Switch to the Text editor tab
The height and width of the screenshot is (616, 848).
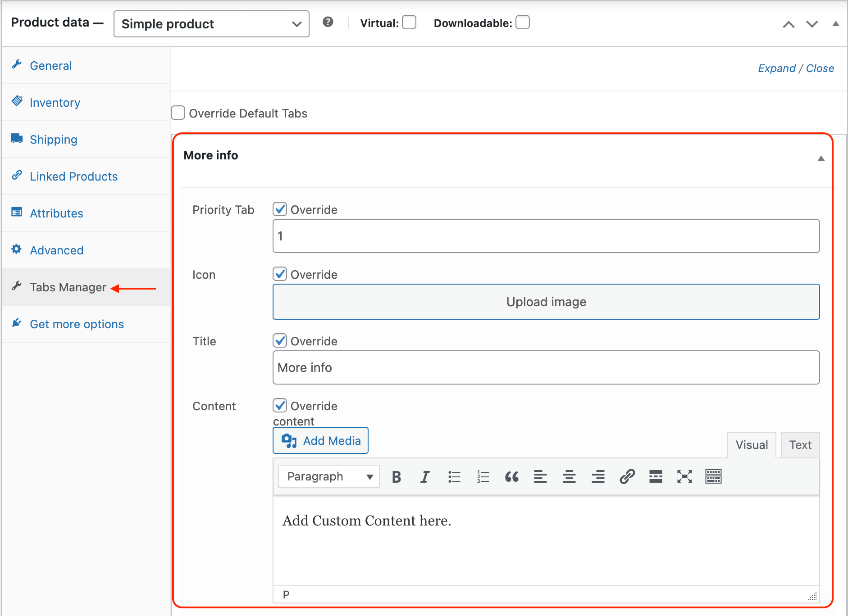coord(800,445)
